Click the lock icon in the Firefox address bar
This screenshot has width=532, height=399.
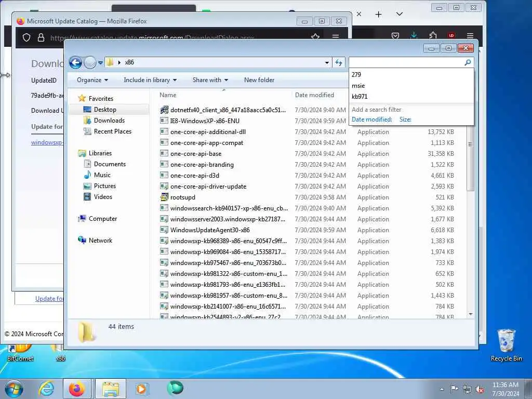tap(41, 37)
